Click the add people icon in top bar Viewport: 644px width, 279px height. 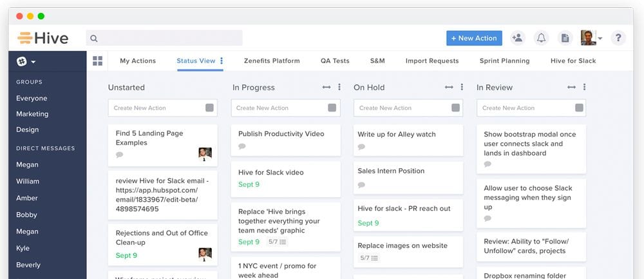click(x=517, y=38)
